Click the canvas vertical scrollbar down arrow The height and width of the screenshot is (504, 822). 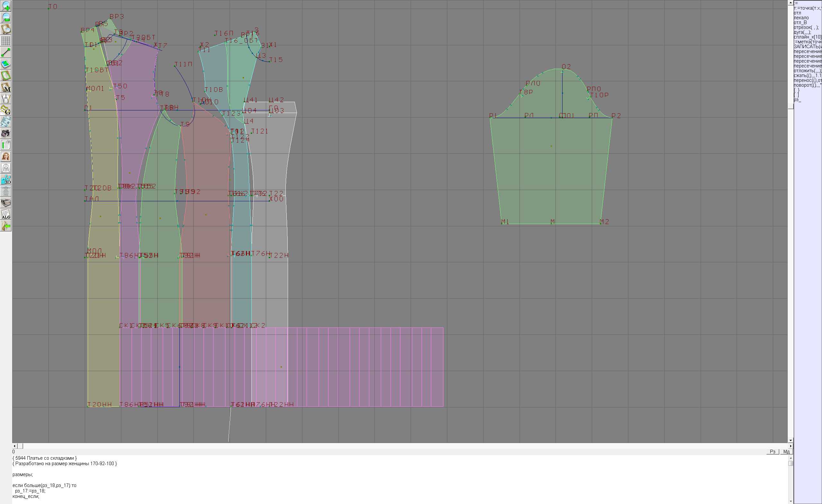[x=790, y=441]
